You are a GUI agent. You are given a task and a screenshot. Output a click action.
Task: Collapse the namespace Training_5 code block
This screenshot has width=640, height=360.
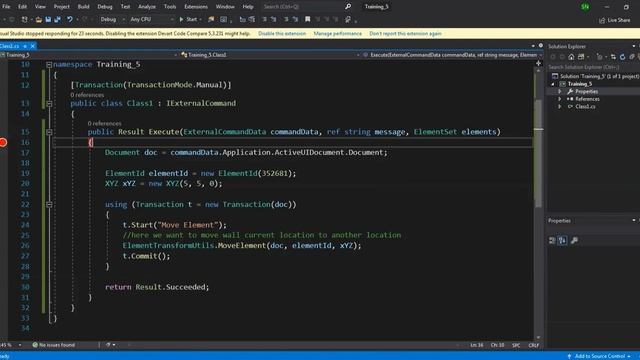click(49, 64)
